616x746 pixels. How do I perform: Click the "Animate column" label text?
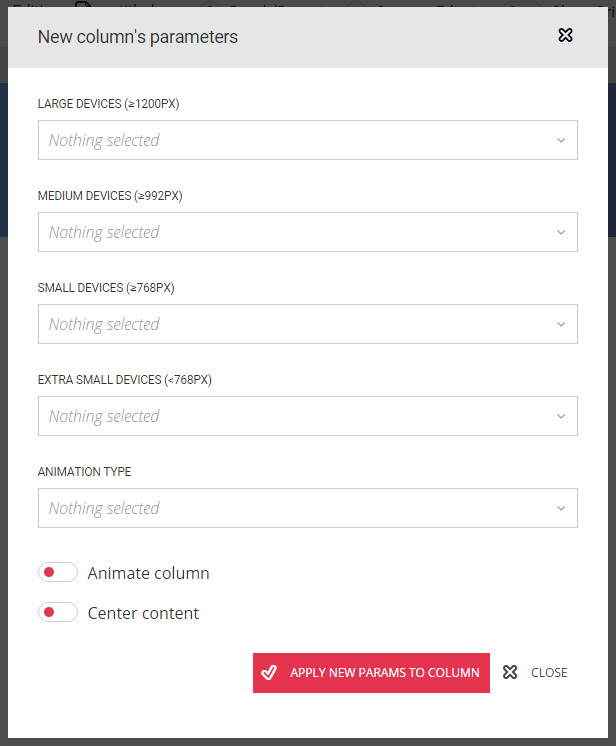click(x=148, y=573)
